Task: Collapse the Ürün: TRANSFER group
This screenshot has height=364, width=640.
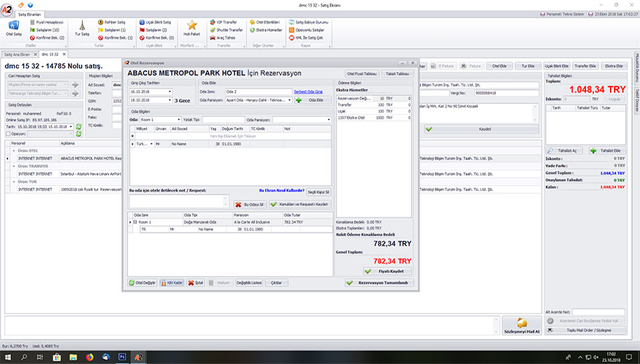Action: pyautogui.click(x=14, y=166)
